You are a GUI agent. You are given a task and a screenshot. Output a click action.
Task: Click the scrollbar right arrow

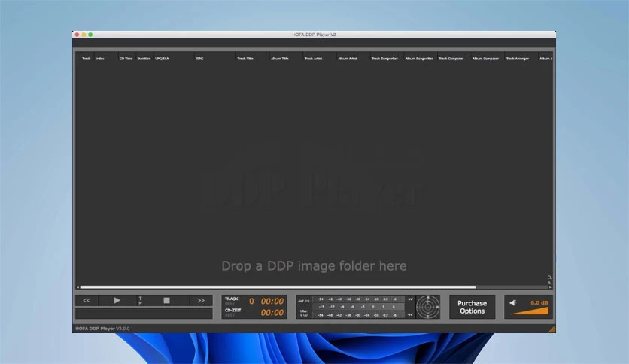550,287
